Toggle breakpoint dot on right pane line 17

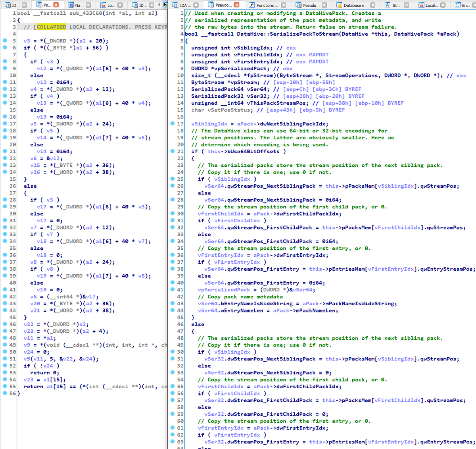(173, 123)
